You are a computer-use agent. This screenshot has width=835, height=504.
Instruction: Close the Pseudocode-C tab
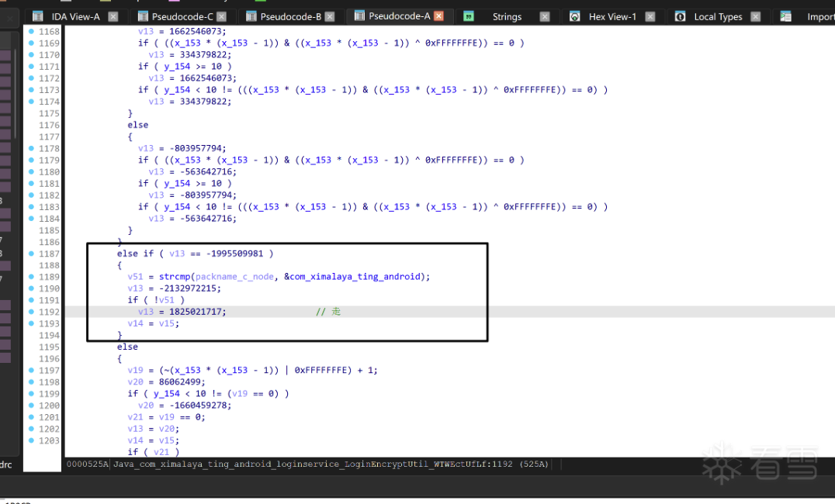[221, 16]
